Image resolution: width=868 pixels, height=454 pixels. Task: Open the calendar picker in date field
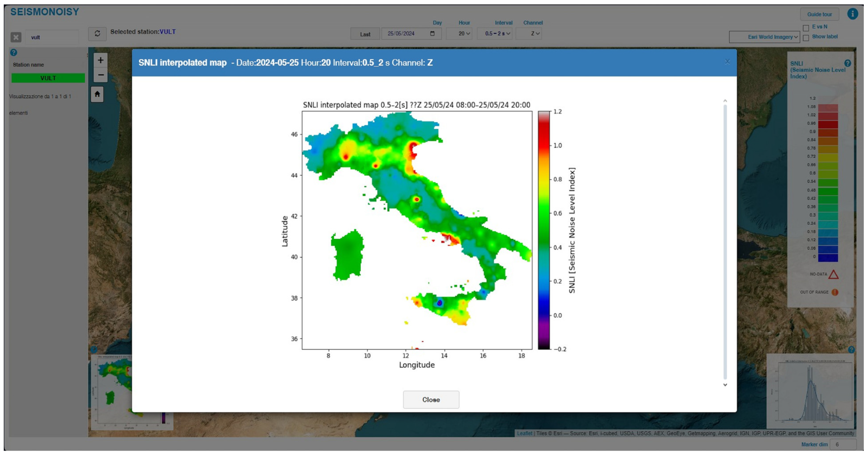point(432,33)
